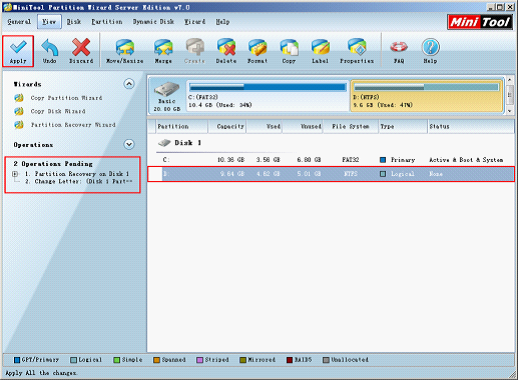
Task: Sort by the File System column header
Action: pos(351,126)
